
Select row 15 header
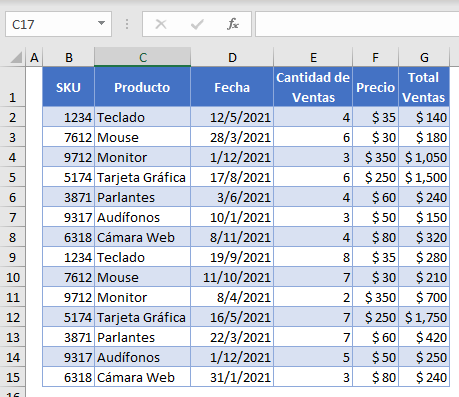[13, 377]
